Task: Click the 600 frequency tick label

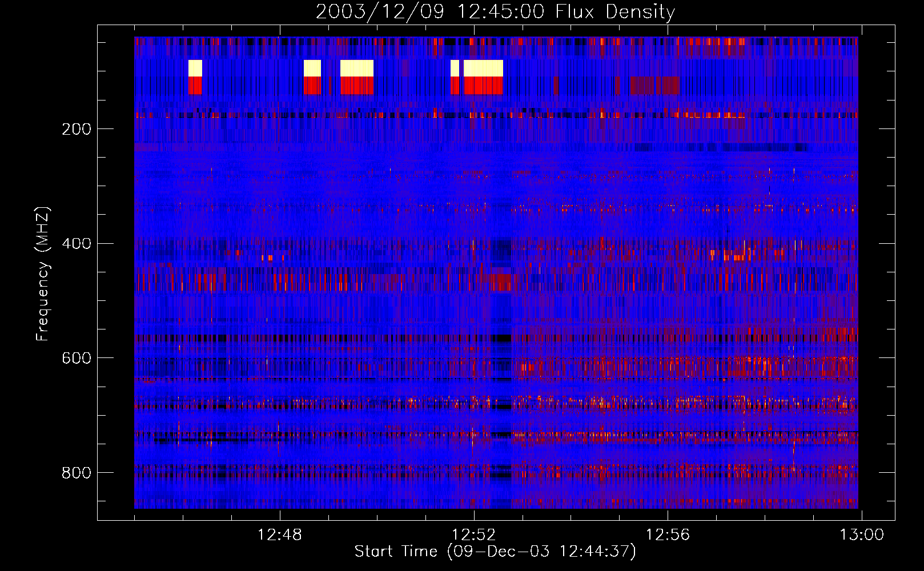Action: click(77, 358)
